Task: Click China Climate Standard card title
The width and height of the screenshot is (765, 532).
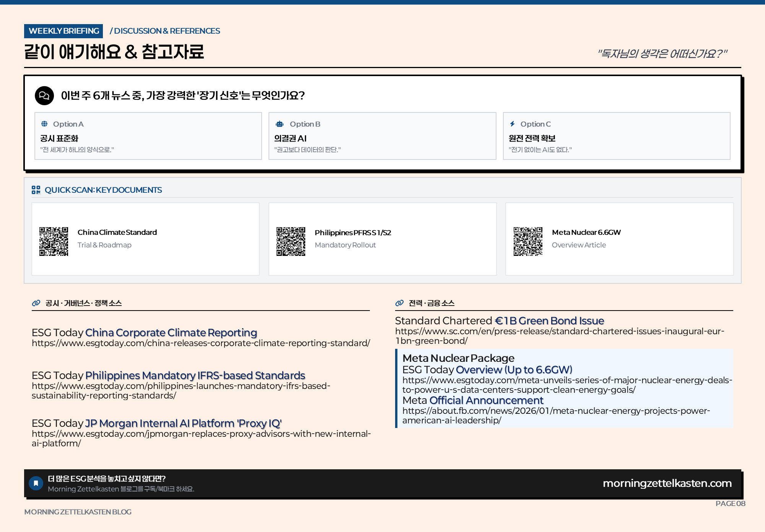Action: (117, 232)
